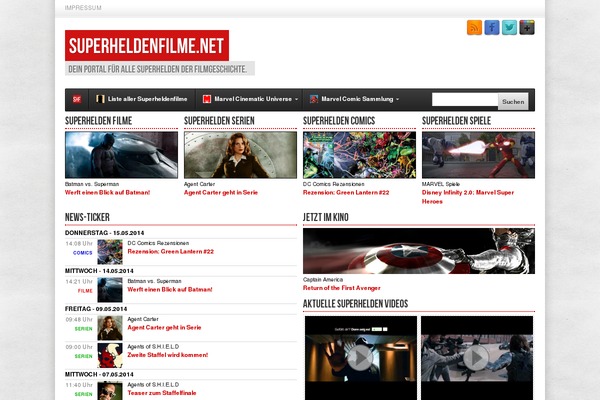Open news ticker Agent Carter geht in Serie
Screen dimensions: 600x400
[164, 327]
